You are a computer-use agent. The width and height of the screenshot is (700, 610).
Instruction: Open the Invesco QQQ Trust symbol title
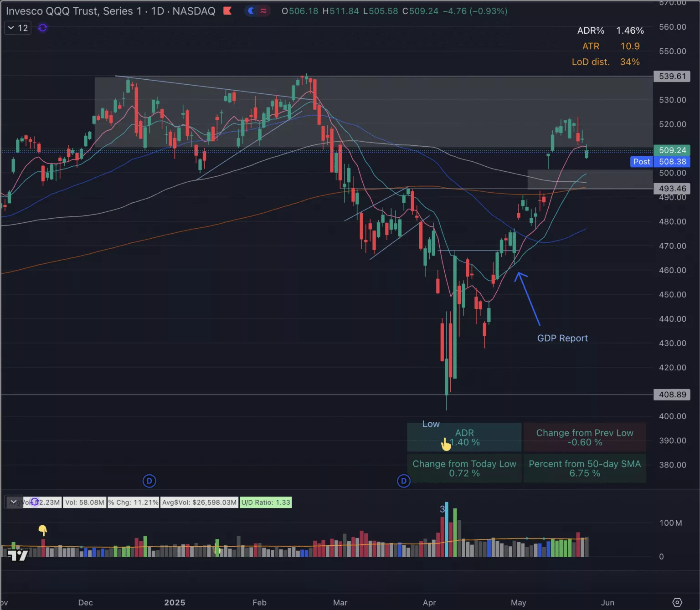click(x=110, y=11)
